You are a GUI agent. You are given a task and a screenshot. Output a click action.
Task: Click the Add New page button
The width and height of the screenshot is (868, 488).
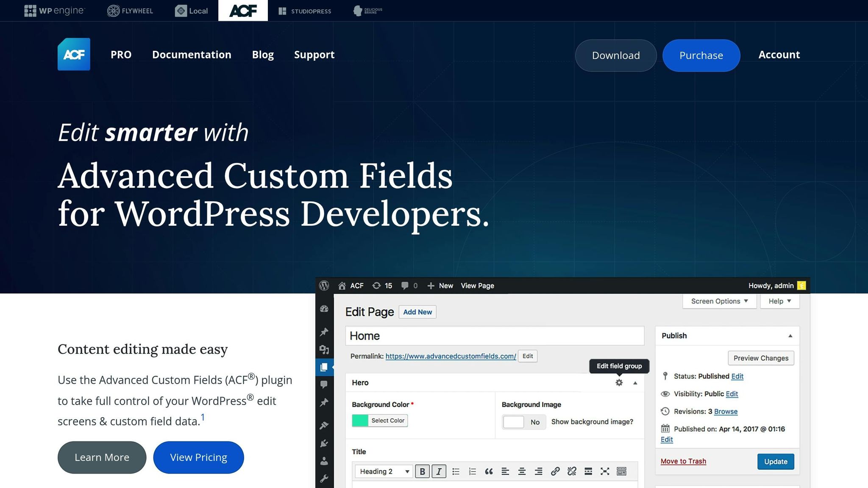(x=417, y=312)
